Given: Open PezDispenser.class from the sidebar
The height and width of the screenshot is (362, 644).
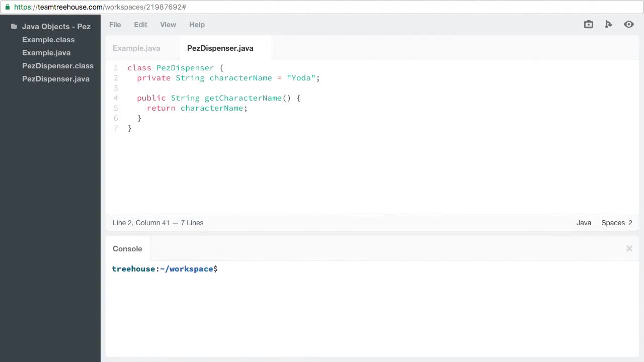Looking at the screenshot, I should (57, 65).
